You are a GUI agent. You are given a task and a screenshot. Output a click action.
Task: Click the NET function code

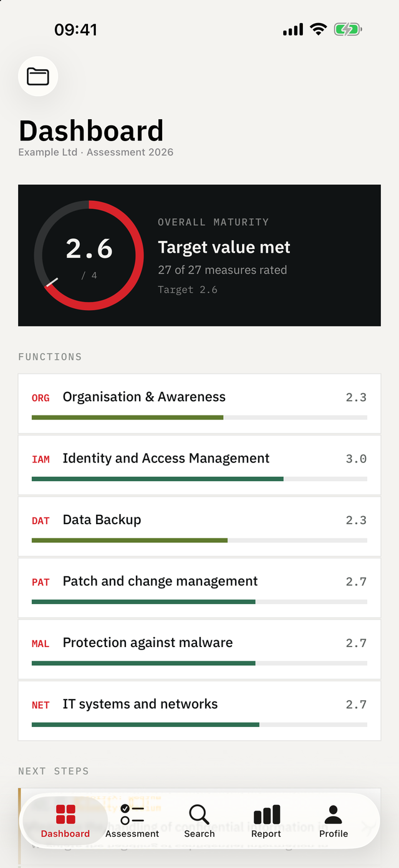[x=41, y=705]
